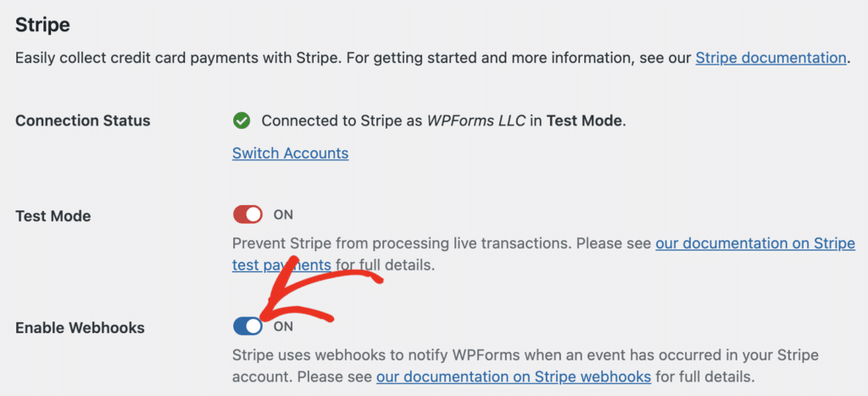Click the Stripe section heading
The width and height of the screenshot is (868, 396).
click(42, 25)
